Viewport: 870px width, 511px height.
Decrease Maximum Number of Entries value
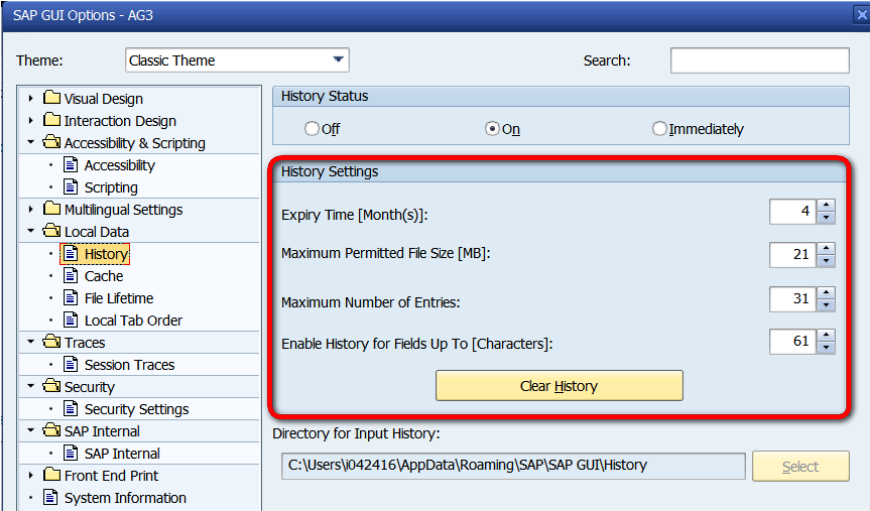[826, 305]
